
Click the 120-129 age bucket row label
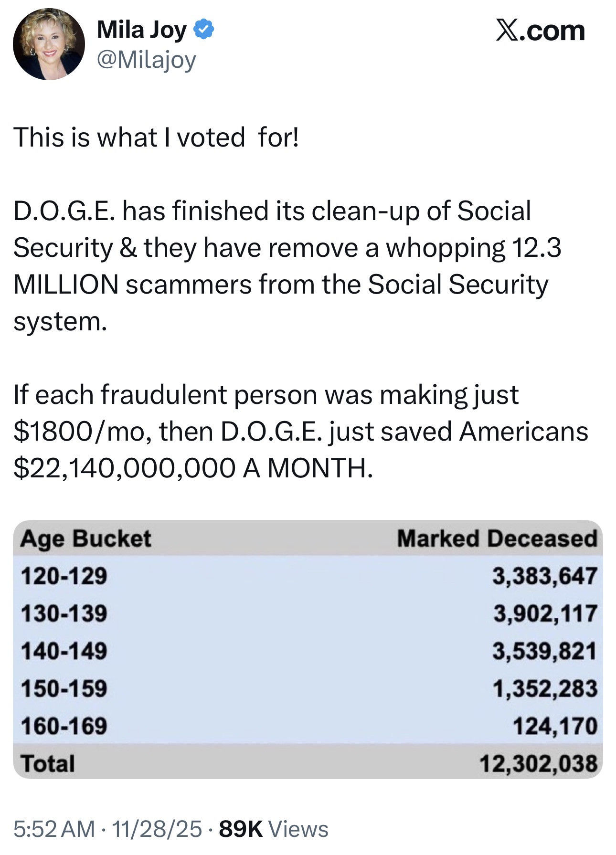(64, 576)
